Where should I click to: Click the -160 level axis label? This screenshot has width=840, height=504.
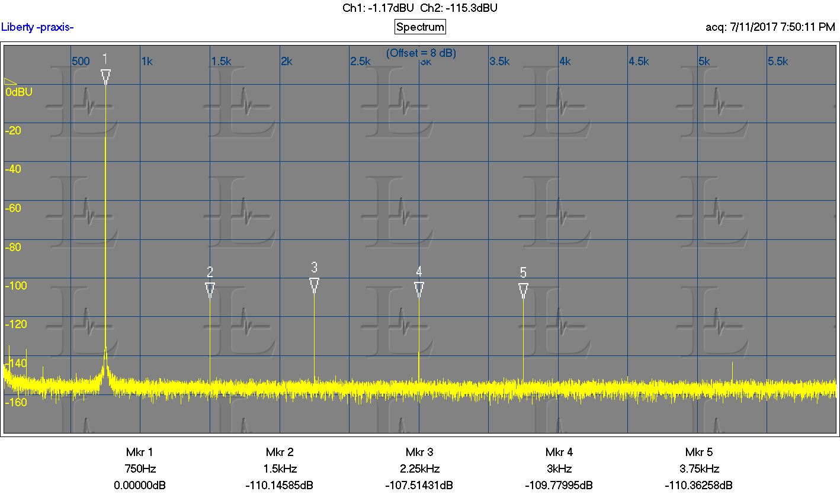click(x=16, y=402)
